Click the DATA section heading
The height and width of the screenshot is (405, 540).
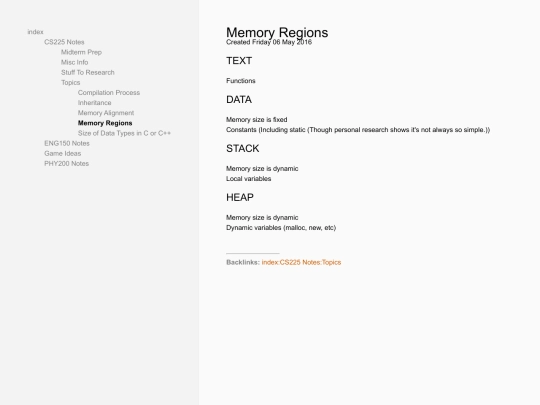click(239, 100)
